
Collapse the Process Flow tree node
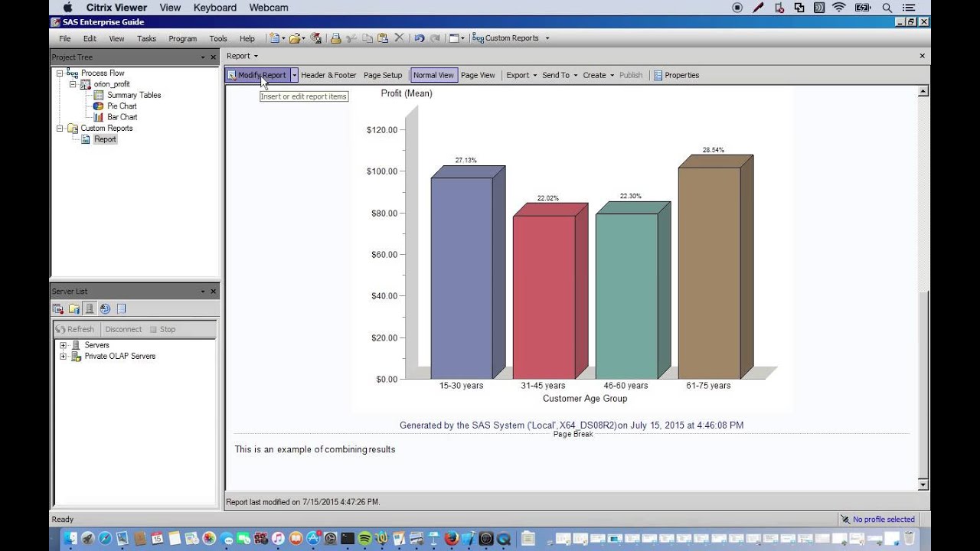(60, 73)
